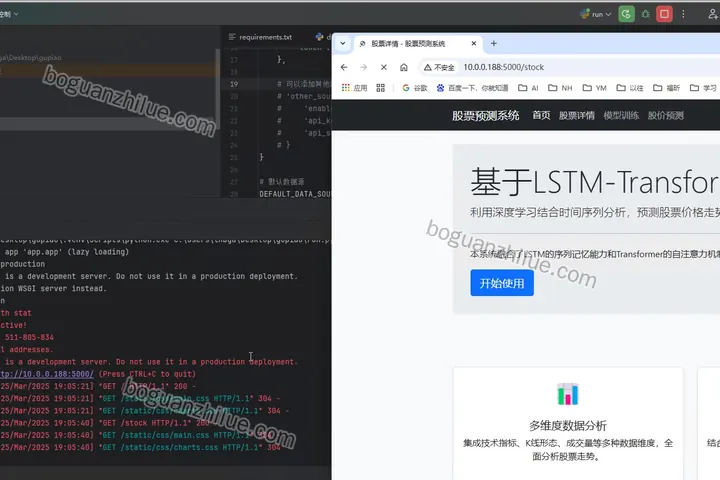This screenshot has height=480, width=720.
Task: Stop loading the page with the X button
Action: 384,67
